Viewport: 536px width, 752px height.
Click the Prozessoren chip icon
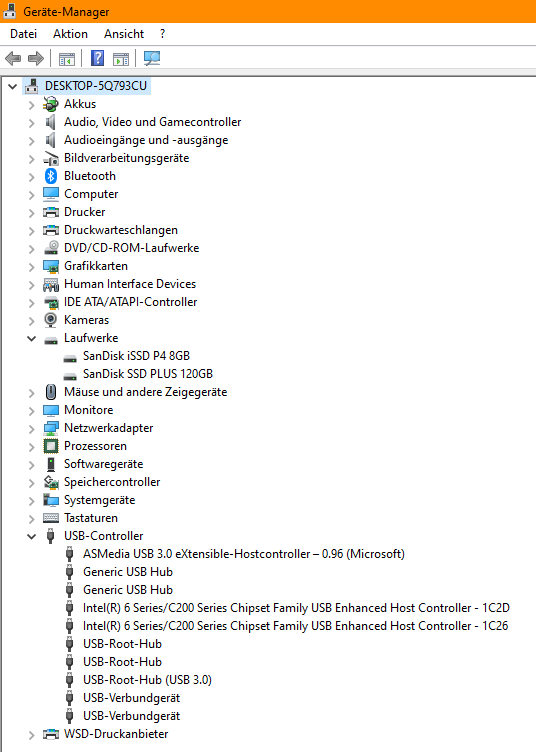(x=51, y=446)
